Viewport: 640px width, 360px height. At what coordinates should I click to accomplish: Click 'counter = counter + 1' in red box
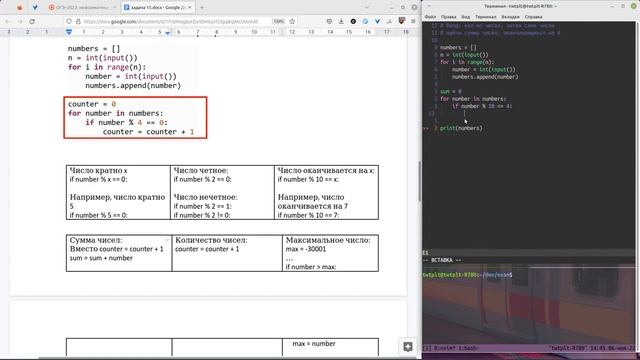coord(149,132)
